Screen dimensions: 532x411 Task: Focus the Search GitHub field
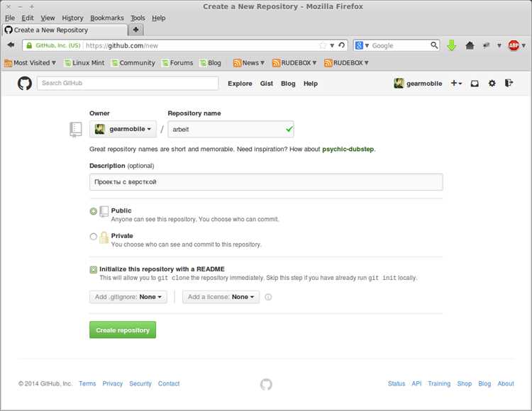click(x=128, y=83)
